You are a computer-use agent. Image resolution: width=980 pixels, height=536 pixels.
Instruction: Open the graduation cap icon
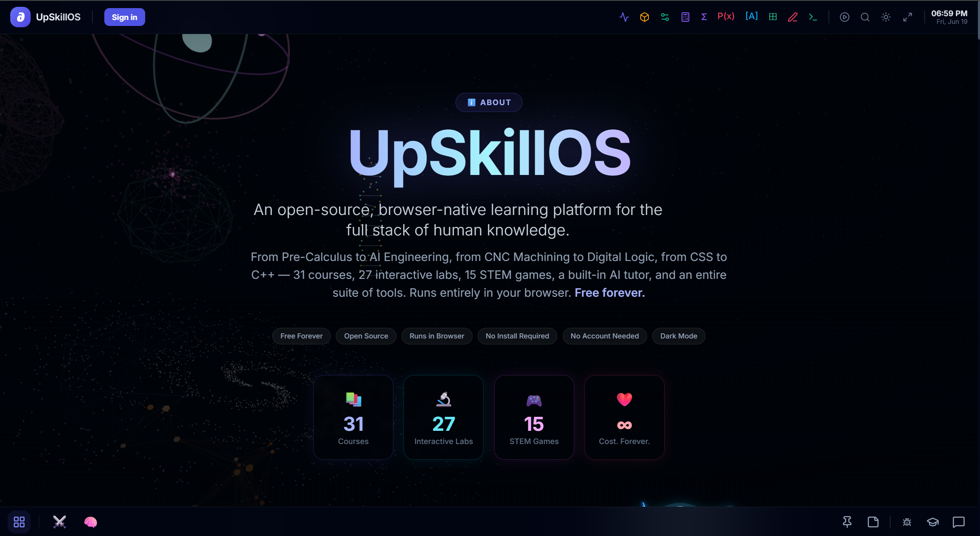tap(933, 522)
